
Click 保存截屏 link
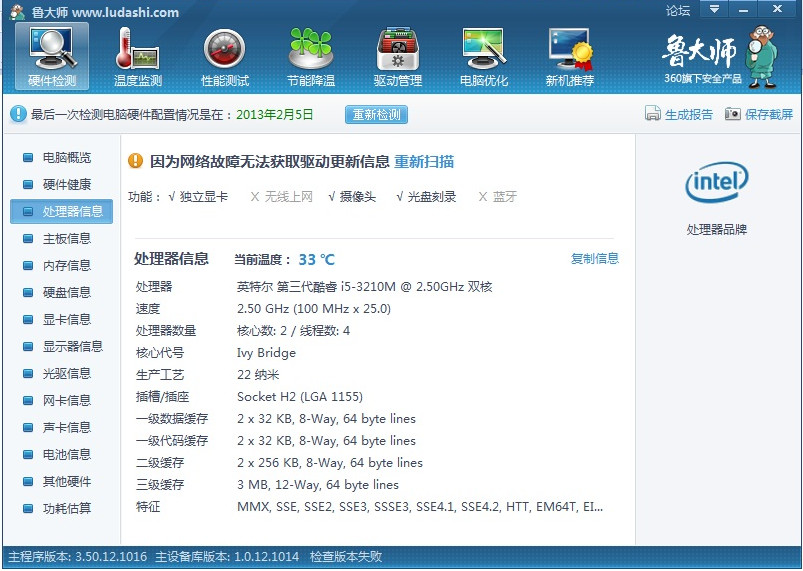tap(769, 114)
